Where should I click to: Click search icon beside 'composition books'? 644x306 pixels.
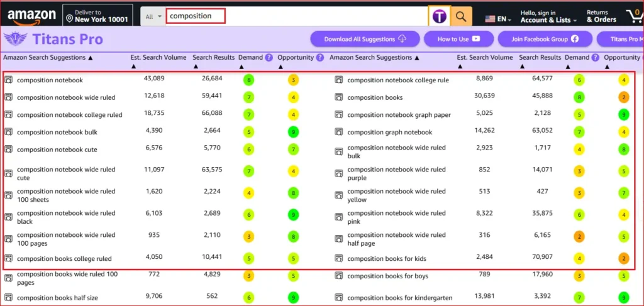[x=339, y=97]
